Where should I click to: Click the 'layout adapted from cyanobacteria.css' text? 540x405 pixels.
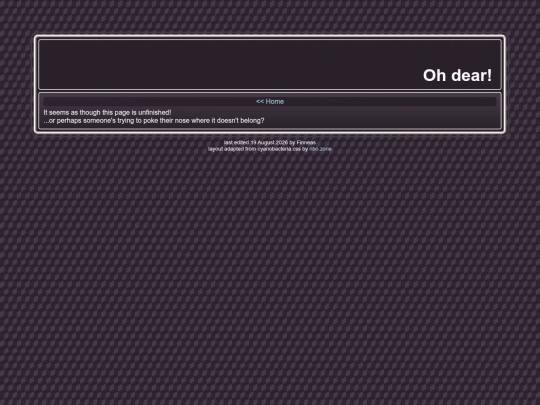(255, 149)
